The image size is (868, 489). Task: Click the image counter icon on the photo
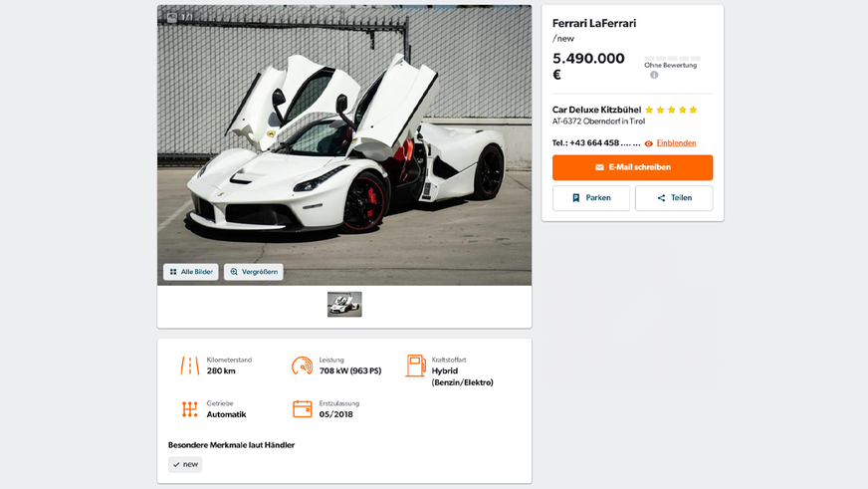(172, 17)
